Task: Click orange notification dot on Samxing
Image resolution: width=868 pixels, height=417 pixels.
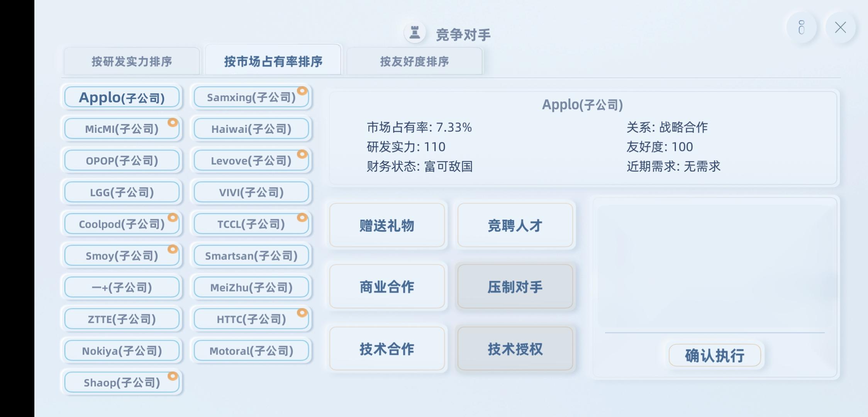Action: tap(302, 91)
